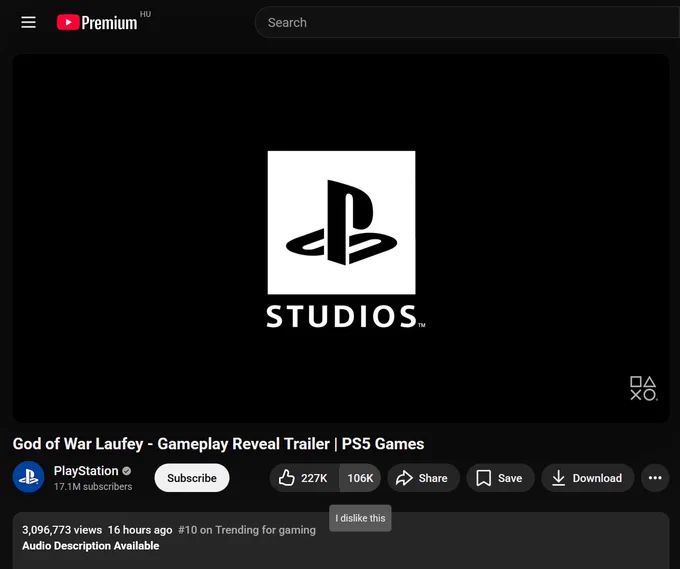Open the PlayStation channel name link
Viewport: 680px width, 569px height.
pos(86,471)
